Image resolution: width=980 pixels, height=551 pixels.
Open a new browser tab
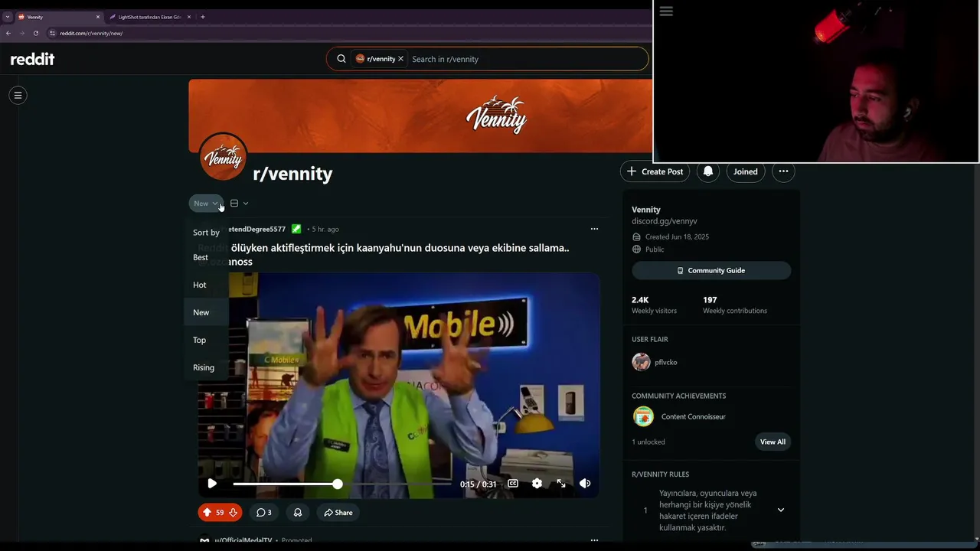(x=203, y=17)
